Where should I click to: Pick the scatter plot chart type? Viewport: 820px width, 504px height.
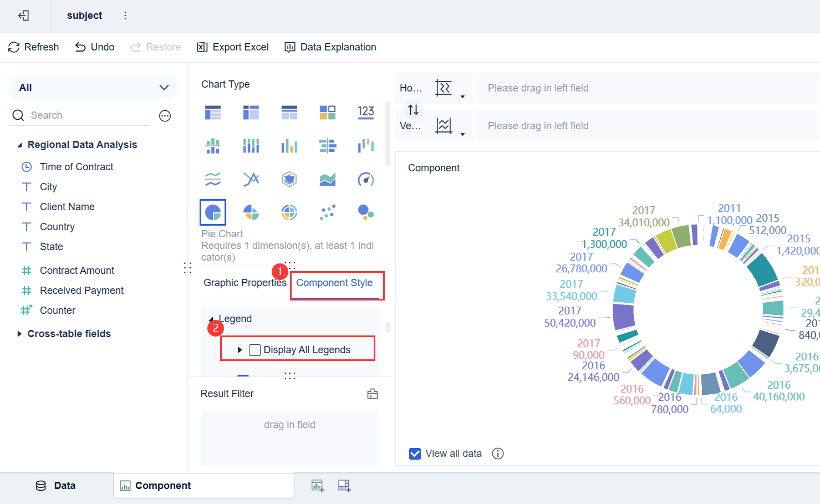328,212
